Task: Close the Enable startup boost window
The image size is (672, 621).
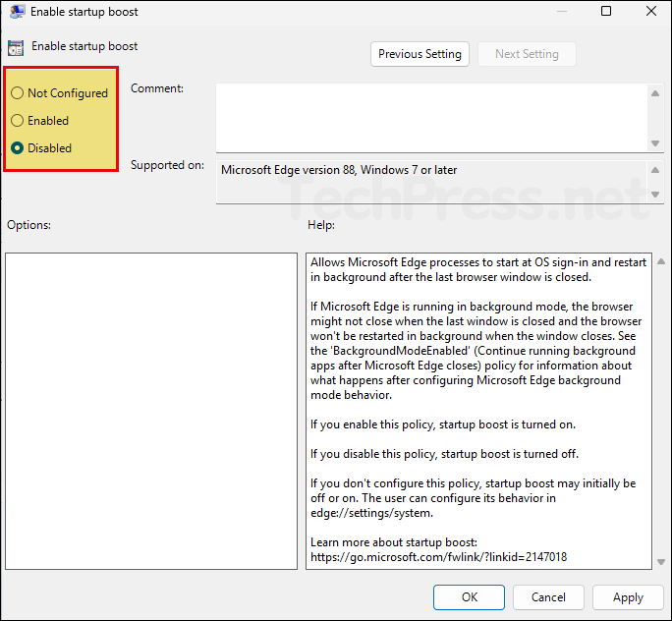Action: 651,11
